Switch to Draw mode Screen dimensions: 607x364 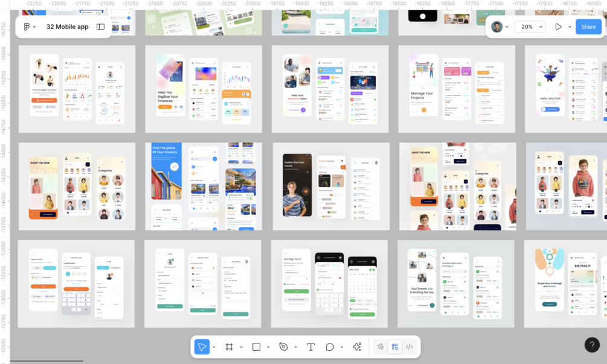[x=380, y=346]
